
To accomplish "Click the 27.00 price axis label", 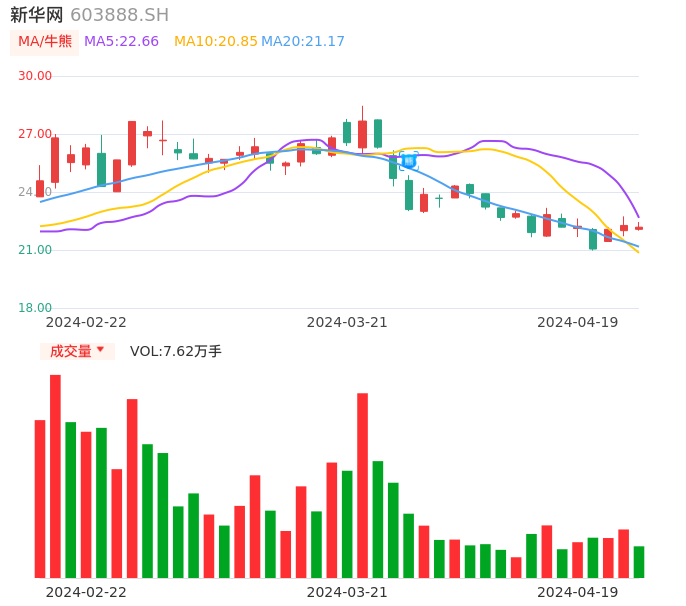I will (x=35, y=134).
